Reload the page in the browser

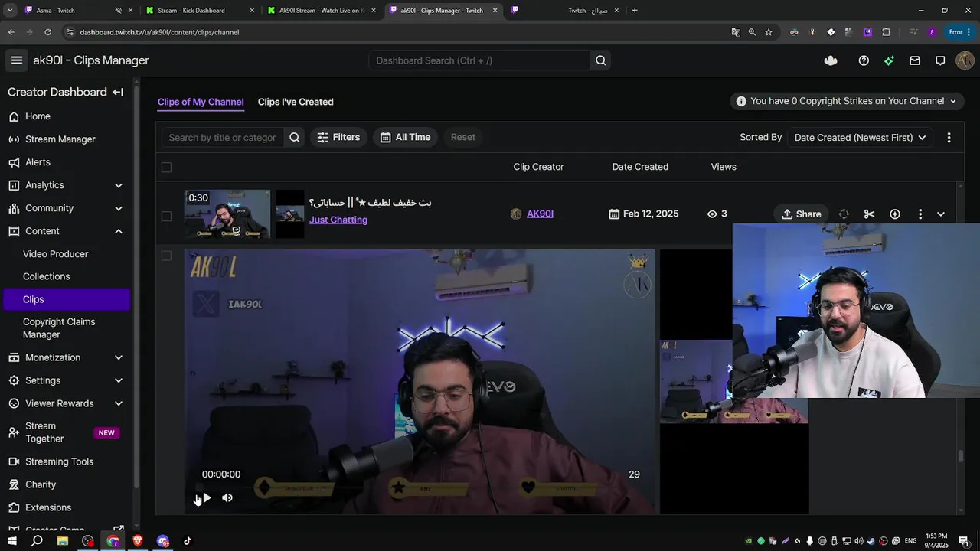pos(47,32)
